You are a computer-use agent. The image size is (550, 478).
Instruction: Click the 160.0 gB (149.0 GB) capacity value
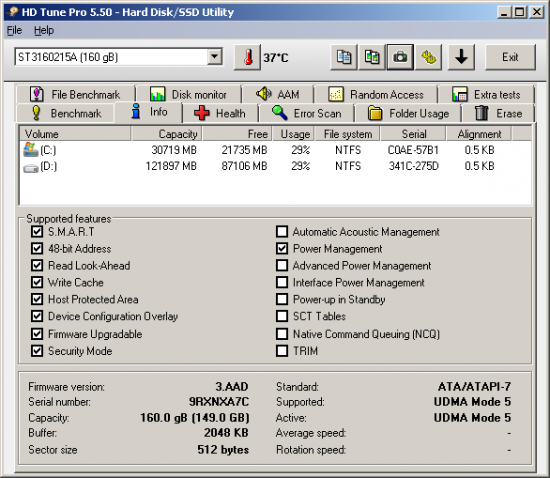[x=195, y=418]
